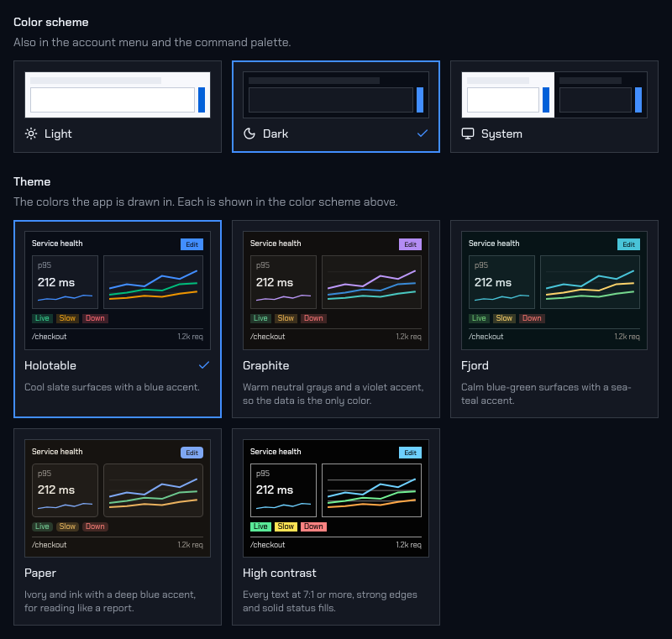Viewport: 672px width, 639px height.
Task: Click the line chart in Fjord preview
Action: coord(591,282)
